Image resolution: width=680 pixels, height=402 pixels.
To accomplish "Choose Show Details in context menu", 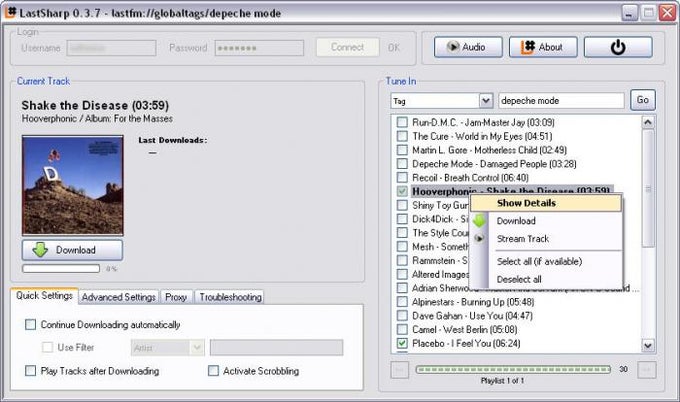I will coord(546,203).
